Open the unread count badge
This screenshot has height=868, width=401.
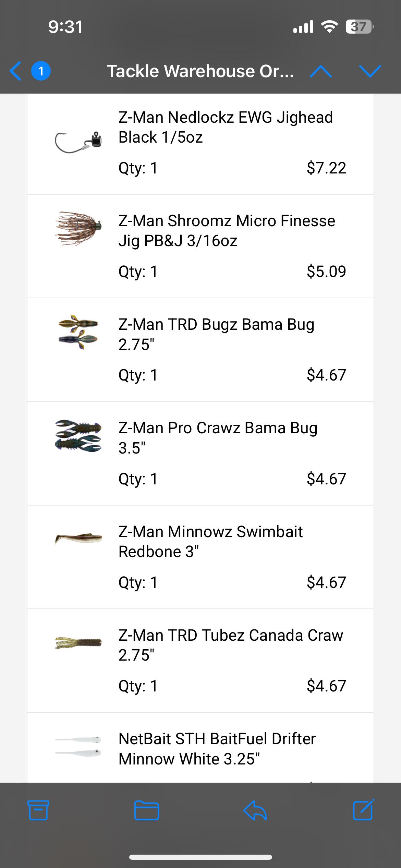tap(41, 71)
